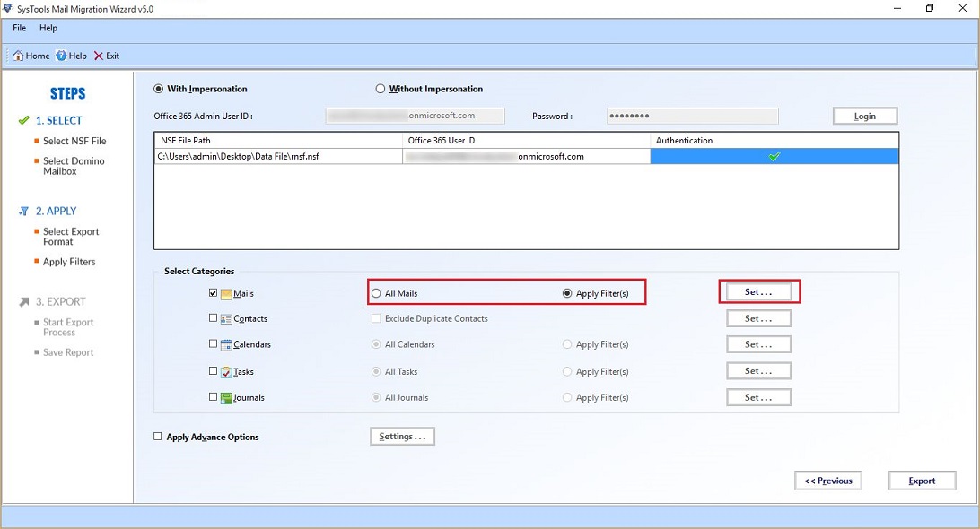This screenshot has height=529, width=980.
Task: Click the Tasks clipboard icon
Action: (x=226, y=371)
